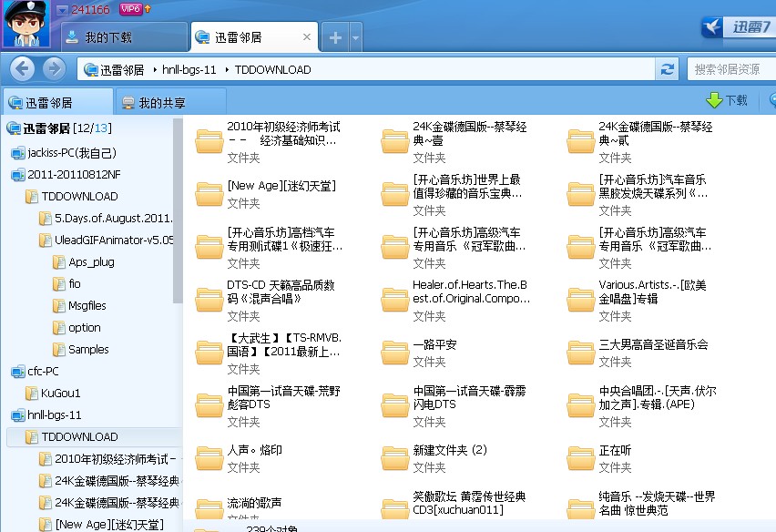The width and height of the screenshot is (776, 532).
Task: Click the 搜索邻居资源 search field
Action: [x=729, y=67]
